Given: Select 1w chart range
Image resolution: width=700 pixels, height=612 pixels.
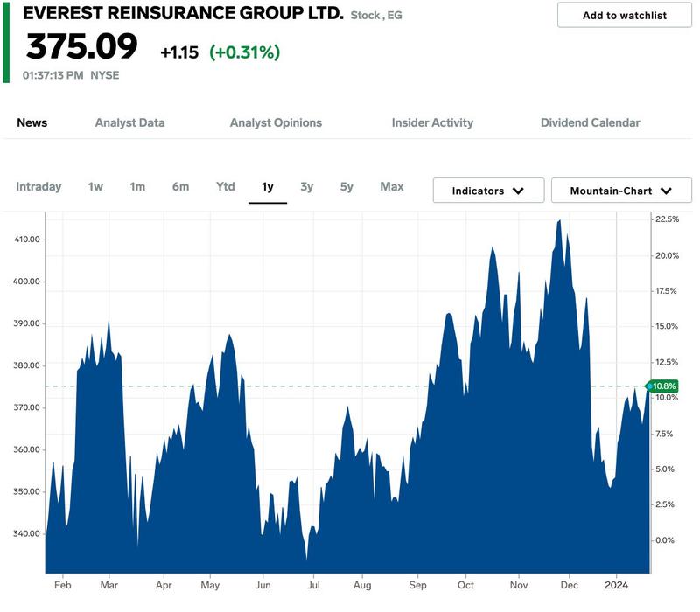Looking at the screenshot, I should tap(95, 186).
